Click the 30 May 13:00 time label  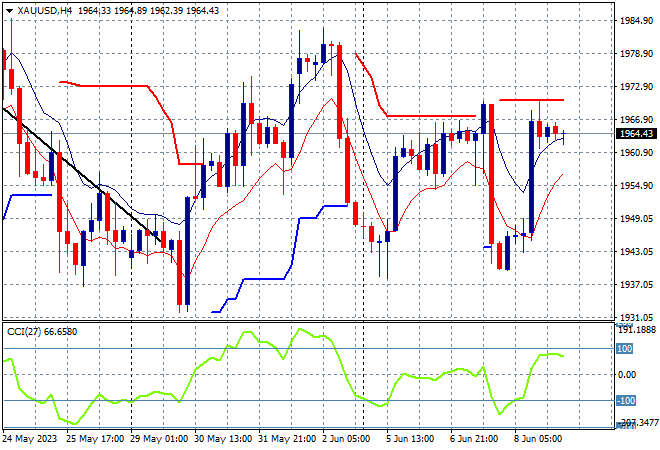pyautogui.click(x=223, y=439)
